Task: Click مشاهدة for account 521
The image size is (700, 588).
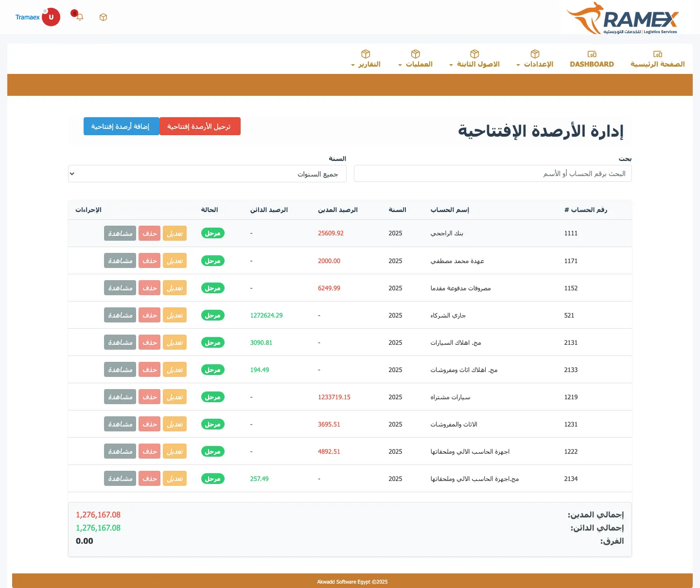Action: click(x=120, y=315)
